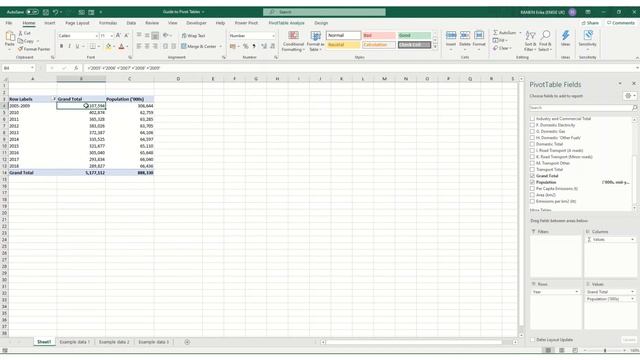Switch to Example data 1 sheet
This screenshot has height=360, width=640.
74,342
